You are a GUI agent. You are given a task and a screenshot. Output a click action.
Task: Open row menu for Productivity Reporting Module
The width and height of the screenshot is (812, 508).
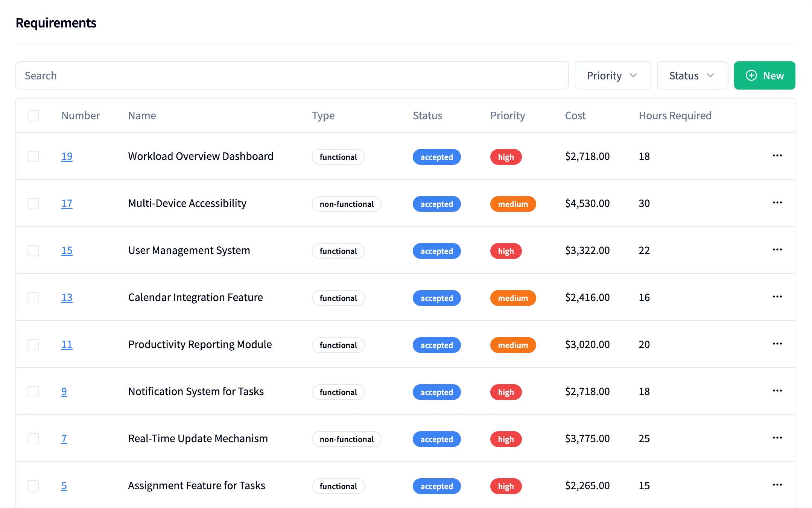pos(777,344)
